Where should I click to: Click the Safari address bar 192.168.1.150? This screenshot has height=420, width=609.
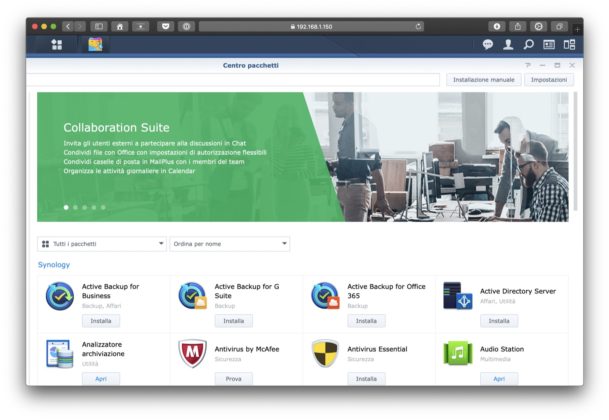pos(311,26)
